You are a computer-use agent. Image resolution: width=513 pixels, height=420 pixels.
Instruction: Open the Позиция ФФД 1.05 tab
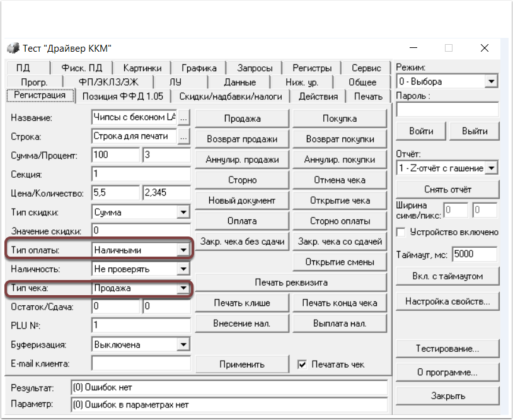tap(123, 96)
